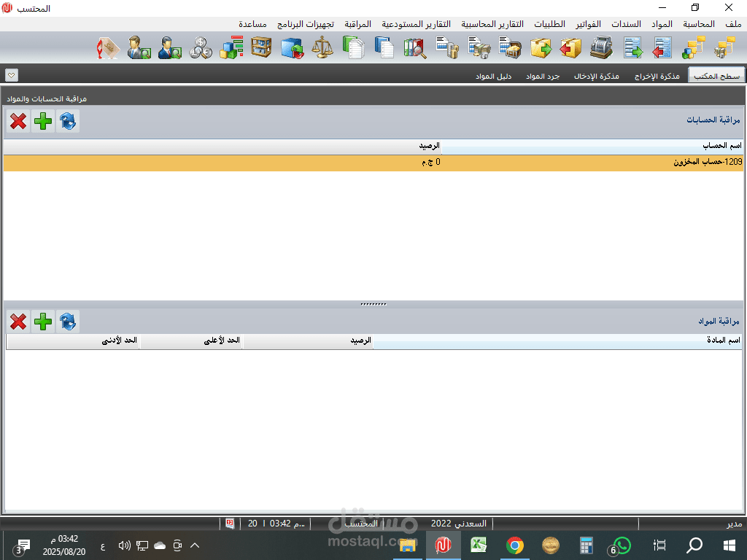The width and height of the screenshot is (747, 560).
Task: Open the المحاسبة menu
Action: pyautogui.click(x=698, y=24)
